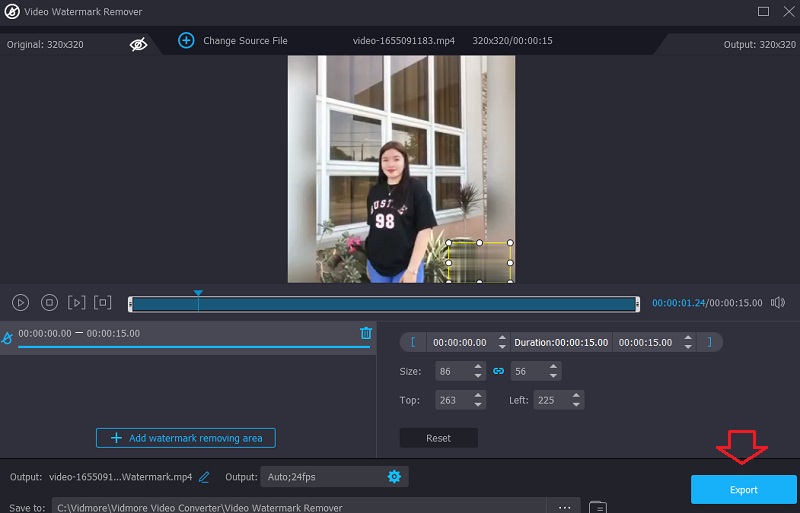The image size is (800, 513).
Task: Open output settings gear icon
Action: [394, 477]
